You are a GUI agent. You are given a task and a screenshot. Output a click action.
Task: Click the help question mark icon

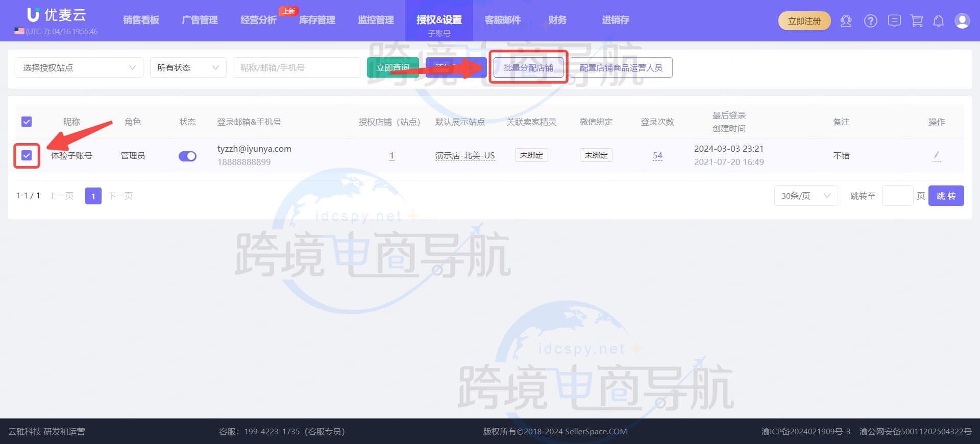[870, 21]
